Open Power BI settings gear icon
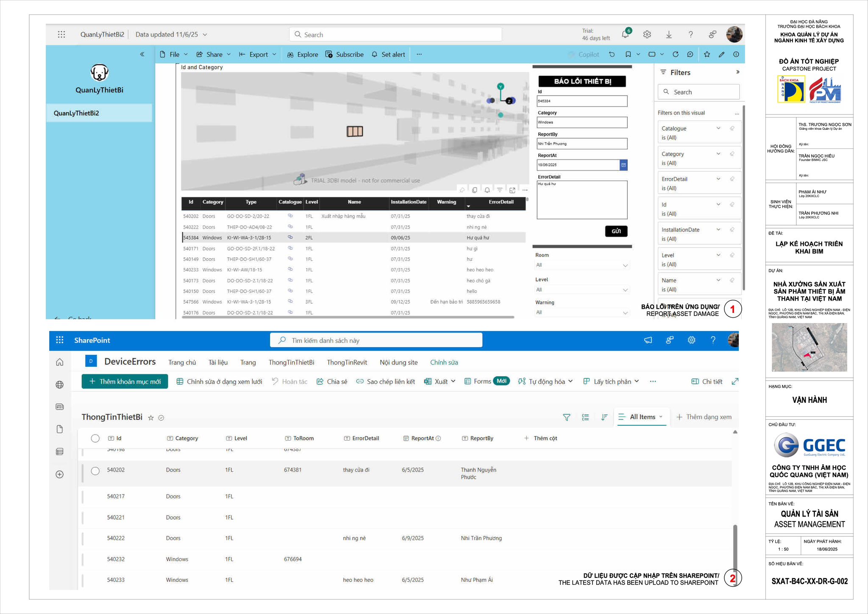This screenshot has width=868, height=614. [x=647, y=35]
